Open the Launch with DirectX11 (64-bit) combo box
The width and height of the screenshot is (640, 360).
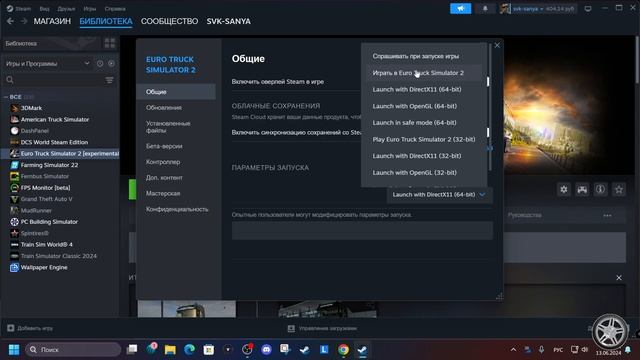[439, 195]
